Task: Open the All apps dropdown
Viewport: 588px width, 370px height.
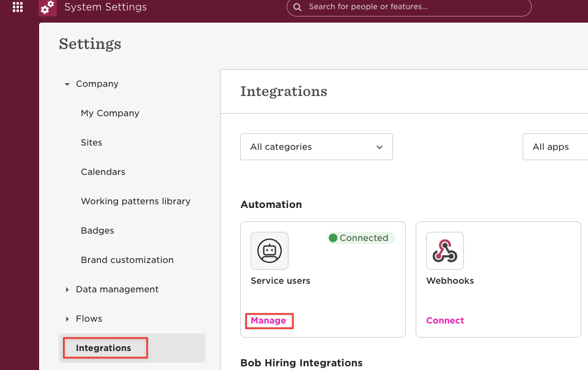Action: point(556,147)
